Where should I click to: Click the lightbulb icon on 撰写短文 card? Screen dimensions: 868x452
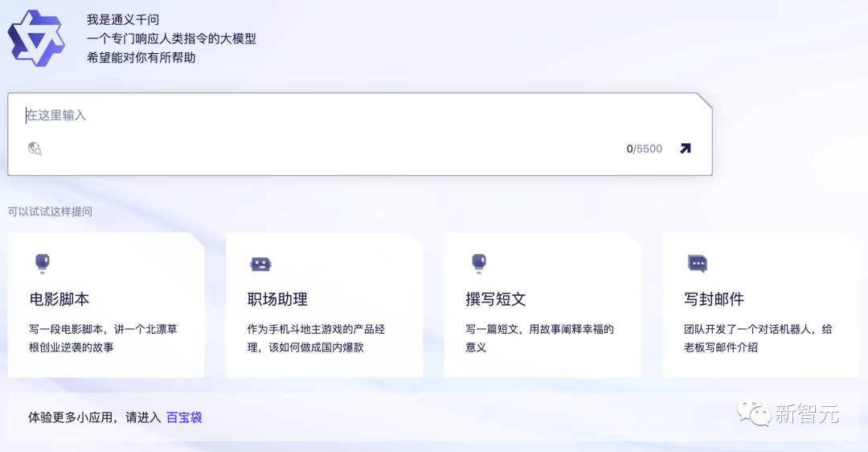[479, 264]
